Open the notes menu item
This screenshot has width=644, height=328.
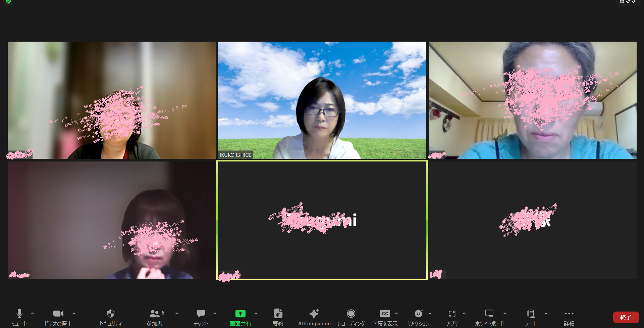(x=531, y=314)
